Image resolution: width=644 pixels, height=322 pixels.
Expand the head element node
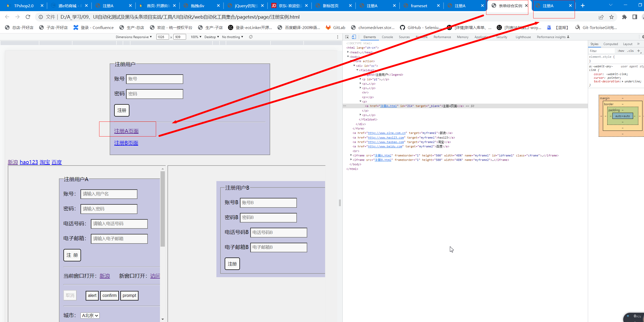tap(348, 52)
